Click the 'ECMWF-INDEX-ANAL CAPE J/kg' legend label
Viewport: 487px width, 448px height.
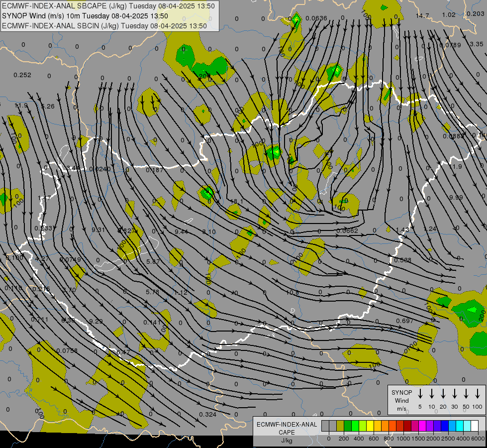tap(287, 432)
